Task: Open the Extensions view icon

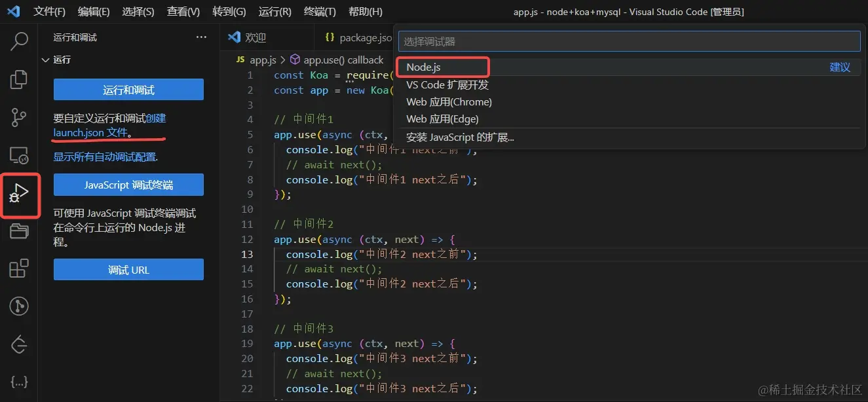Action: click(19, 268)
